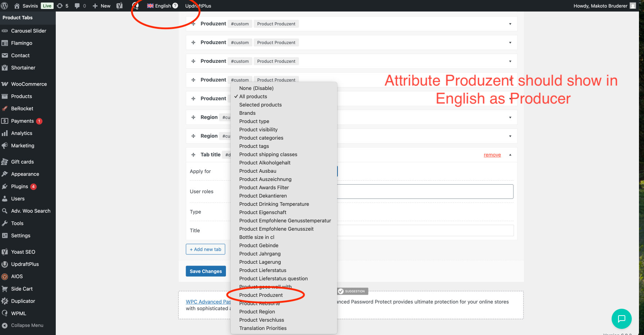Open the WPML sidebar menu item
The height and width of the screenshot is (335, 644).
coord(19,313)
